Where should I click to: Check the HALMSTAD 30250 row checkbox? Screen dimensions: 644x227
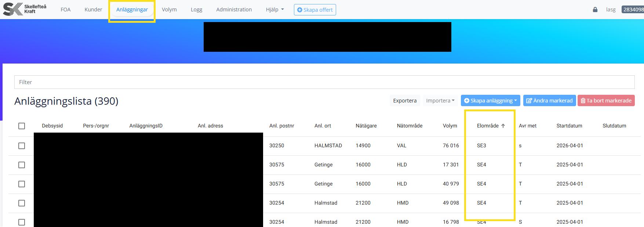(22, 146)
